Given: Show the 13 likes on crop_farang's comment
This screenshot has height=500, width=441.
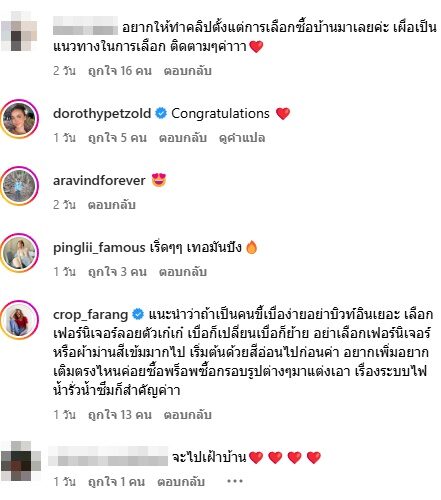Looking at the screenshot, I should [119, 415].
